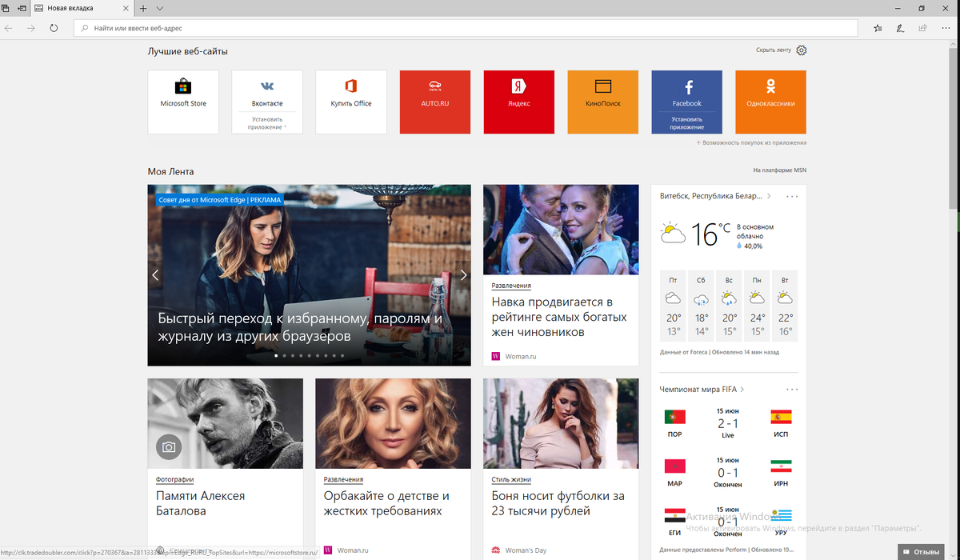Viewport: 960px width, 560px height.
Task: Click the add notes pen icon
Action: pyautogui.click(x=901, y=28)
